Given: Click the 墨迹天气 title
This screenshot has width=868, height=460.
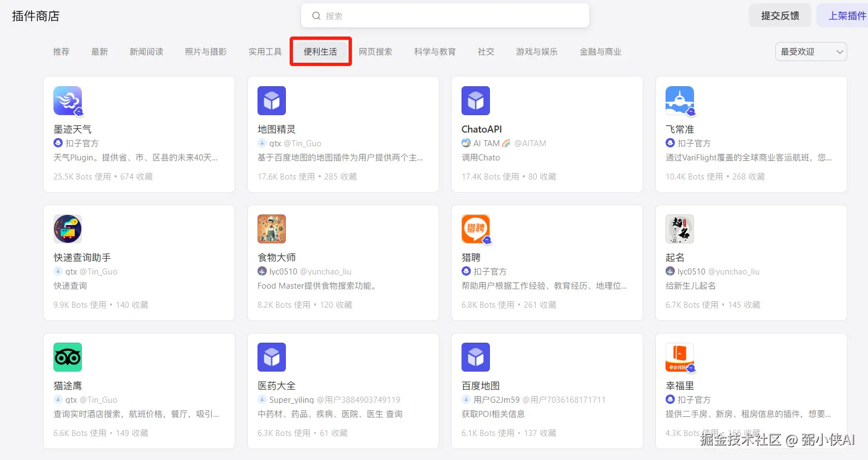Looking at the screenshot, I should pos(73,129).
